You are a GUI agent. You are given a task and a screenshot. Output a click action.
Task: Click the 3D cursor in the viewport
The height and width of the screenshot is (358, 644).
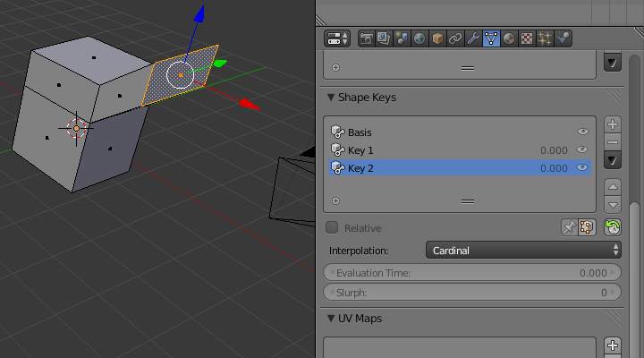click(76, 129)
